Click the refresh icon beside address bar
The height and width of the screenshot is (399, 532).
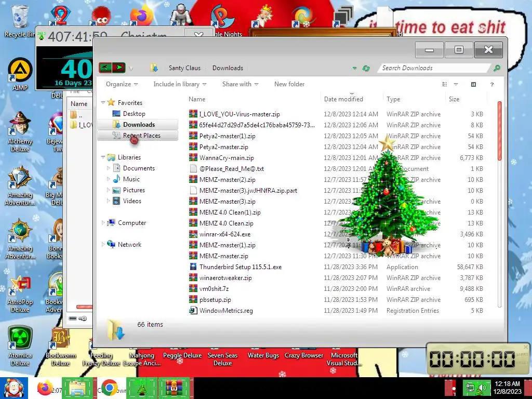(x=366, y=68)
